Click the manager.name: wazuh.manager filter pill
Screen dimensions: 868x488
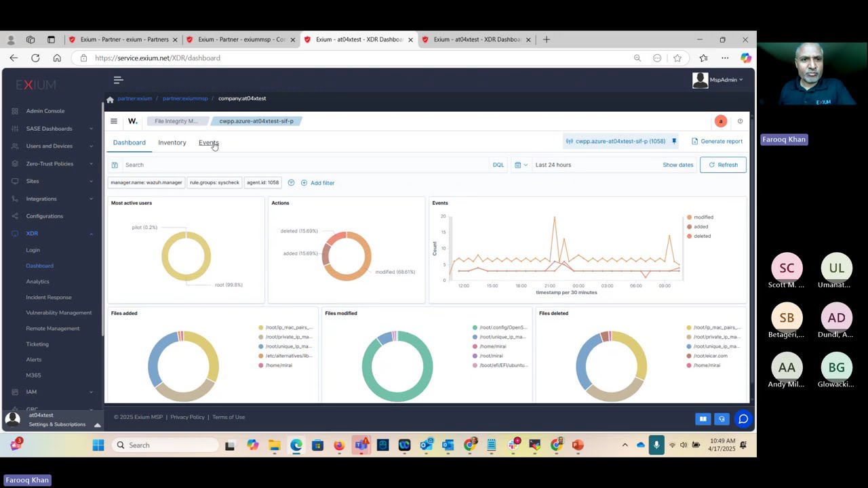[x=146, y=183]
